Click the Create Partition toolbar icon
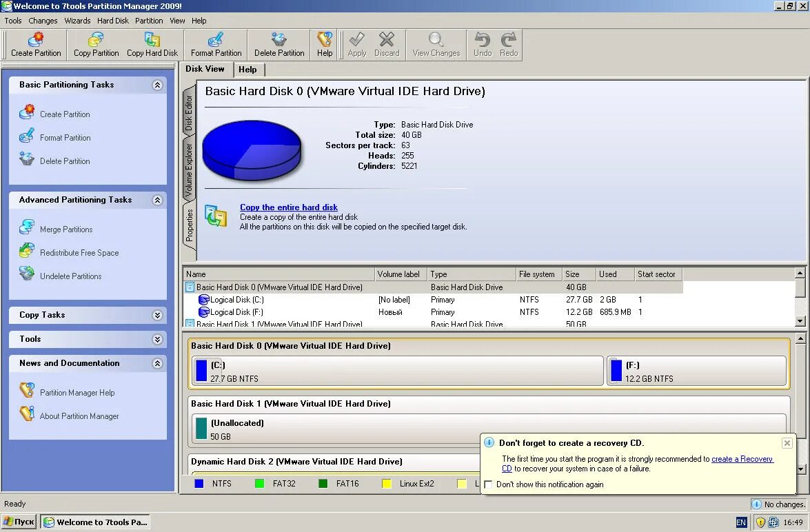Screen dimensions: 810x532 [x=36, y=39]
